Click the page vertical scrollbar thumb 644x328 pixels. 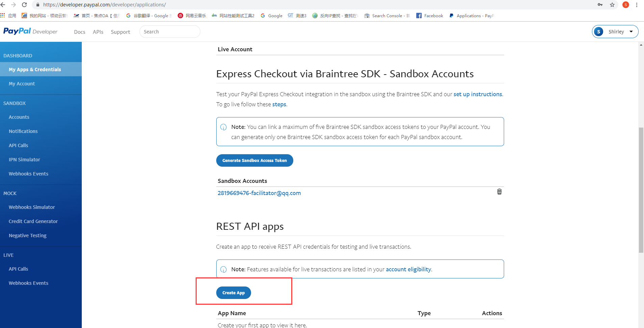pyautogui.click(x=641, y=189)
